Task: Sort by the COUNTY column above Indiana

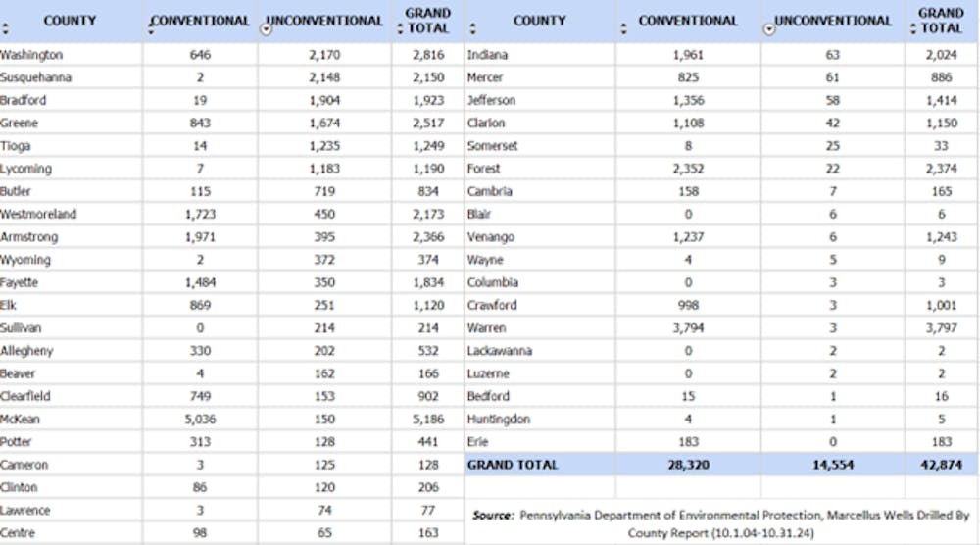Action: click(472, 28)
